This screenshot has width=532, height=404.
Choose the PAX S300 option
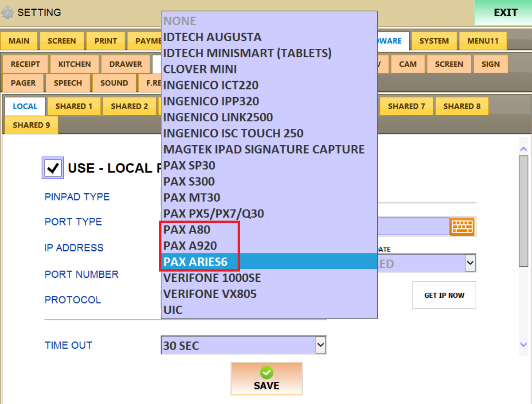(269, 182)
